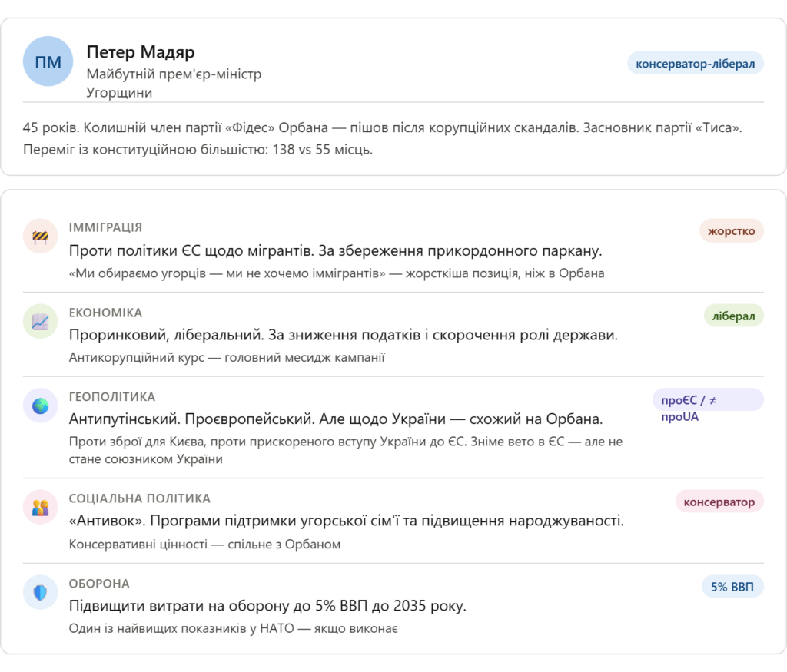The width and height of the screenshot is (787, 672).
Task: Click the консерватор-ліберал label
Action: coord(694,63)
